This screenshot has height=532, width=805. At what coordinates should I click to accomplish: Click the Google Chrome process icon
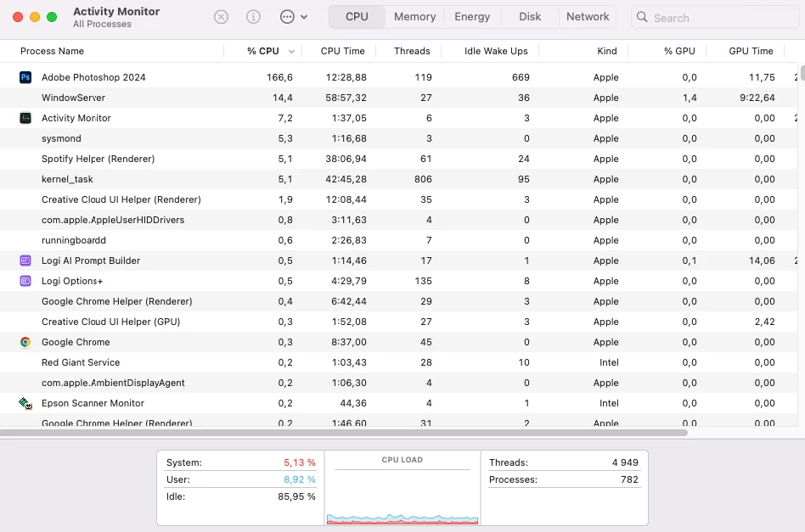click(25, 342)
